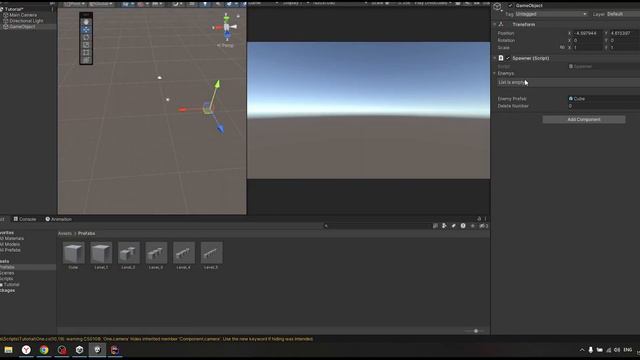Select Main Camera in the Hierarchy
This screenshot has width=640, height=360.
(x=23, y=15)
